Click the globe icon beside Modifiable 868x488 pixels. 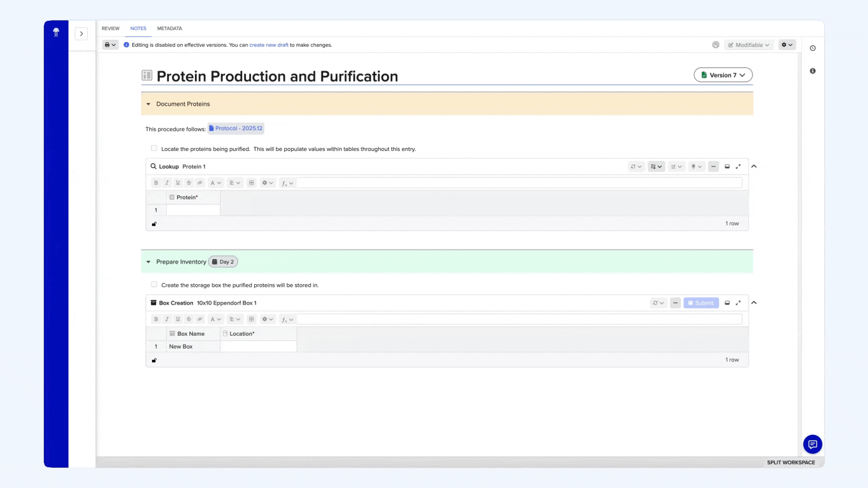point(716,45)
